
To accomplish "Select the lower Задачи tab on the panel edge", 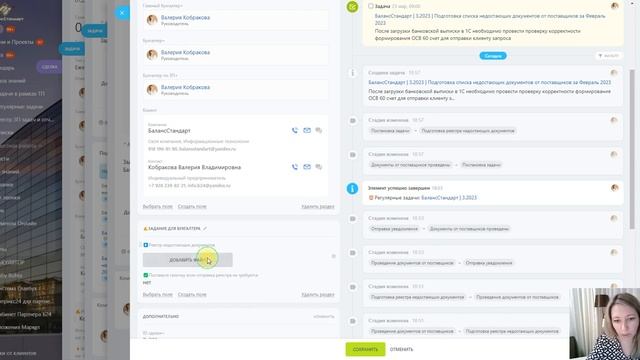I will [72, 49].
